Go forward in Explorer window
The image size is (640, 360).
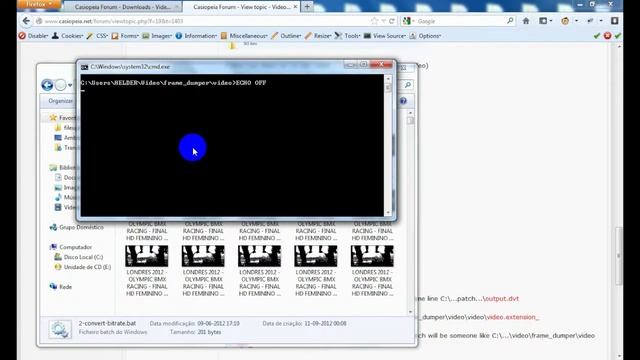[60, 85]
